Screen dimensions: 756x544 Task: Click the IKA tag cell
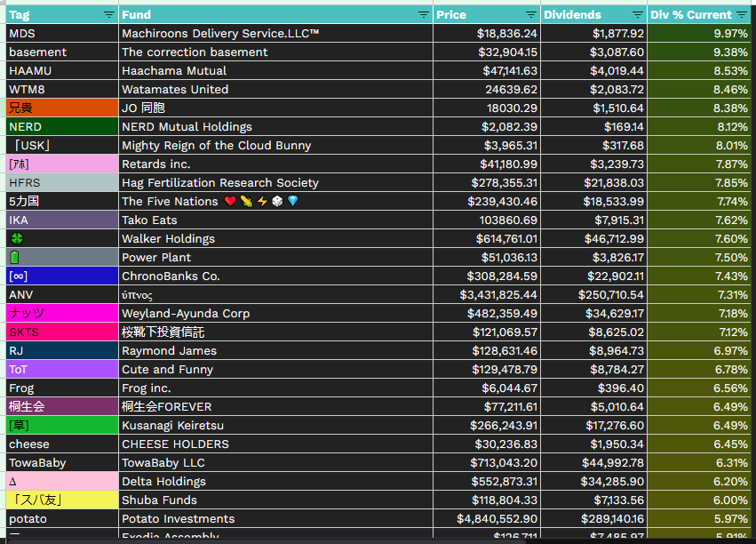[62, 220]
